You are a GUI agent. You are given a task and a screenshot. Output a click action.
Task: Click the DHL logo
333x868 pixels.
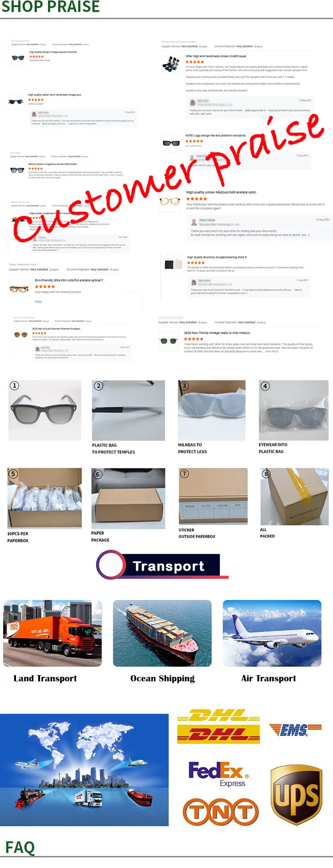click(x=218, y=726)
